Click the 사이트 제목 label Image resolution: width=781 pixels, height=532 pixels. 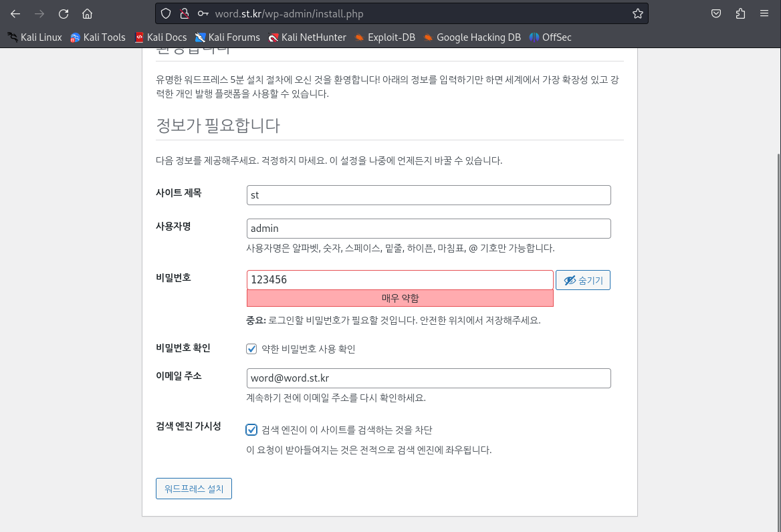[x=179, y=193]
